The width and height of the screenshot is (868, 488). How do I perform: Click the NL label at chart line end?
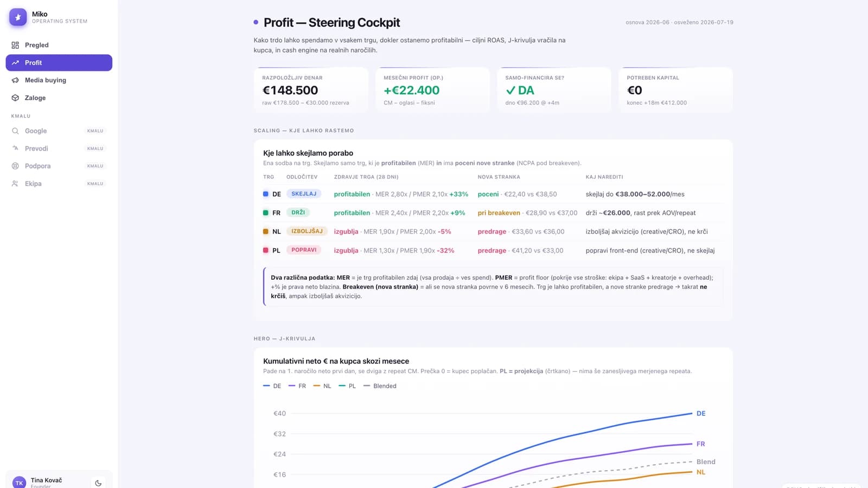click(701, 472)
